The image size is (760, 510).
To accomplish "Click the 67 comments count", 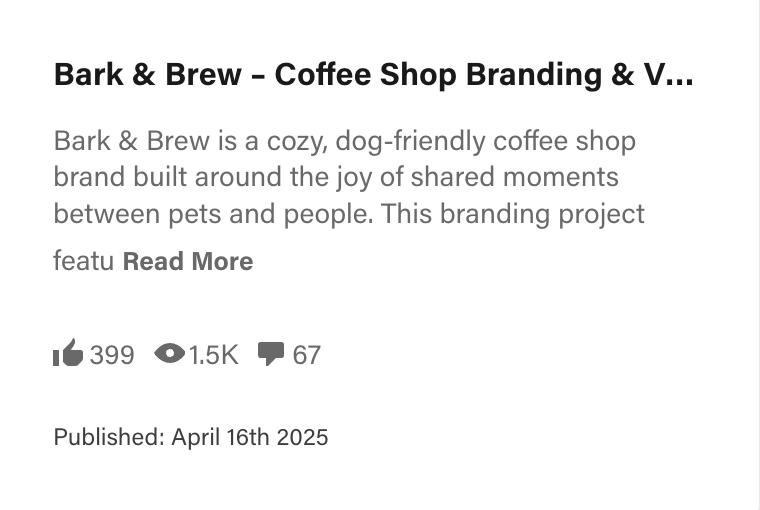I will pyautogui.click(x=307, y=355).
